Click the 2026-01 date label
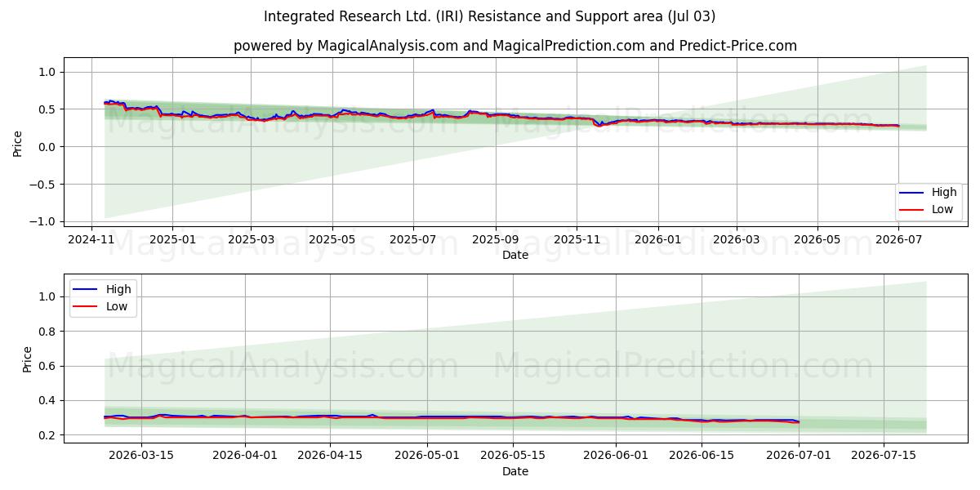The width and height of the screenshot is (980, 490). point(657,239)
